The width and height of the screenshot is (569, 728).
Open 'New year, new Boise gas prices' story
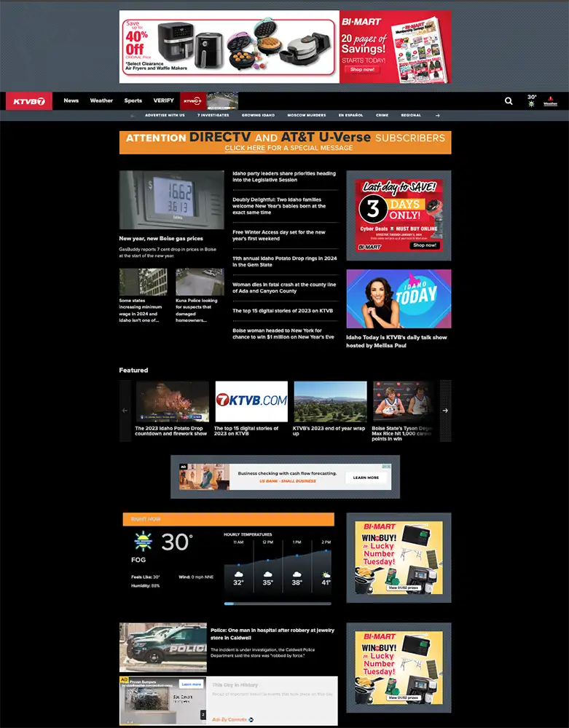pyautogui.click(x=161, y=238)
